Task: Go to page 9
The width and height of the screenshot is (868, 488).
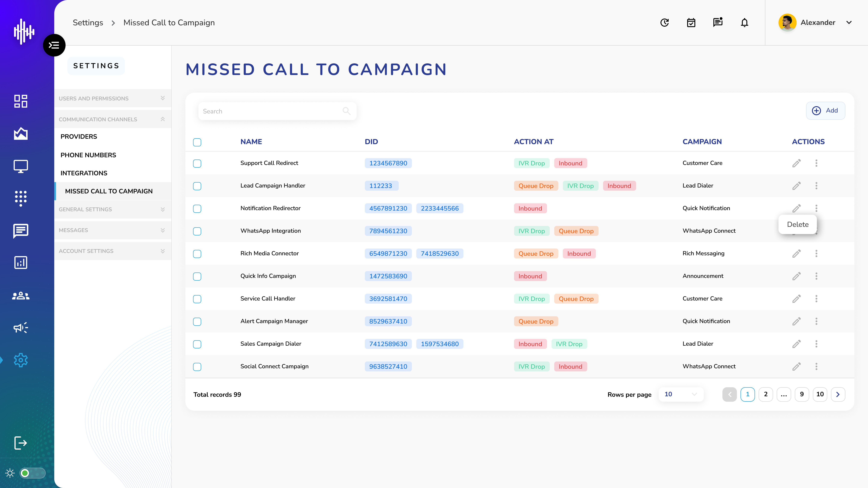Action: coord(802,394)
